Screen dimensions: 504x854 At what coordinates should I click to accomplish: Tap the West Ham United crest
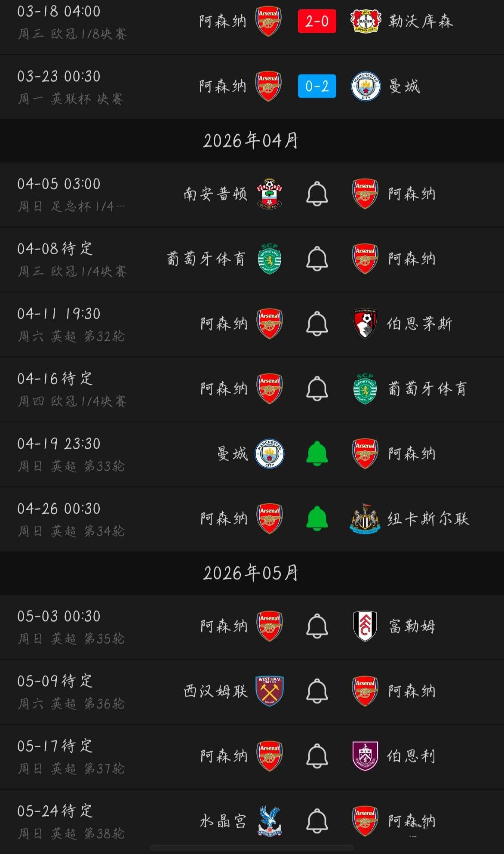270,691
